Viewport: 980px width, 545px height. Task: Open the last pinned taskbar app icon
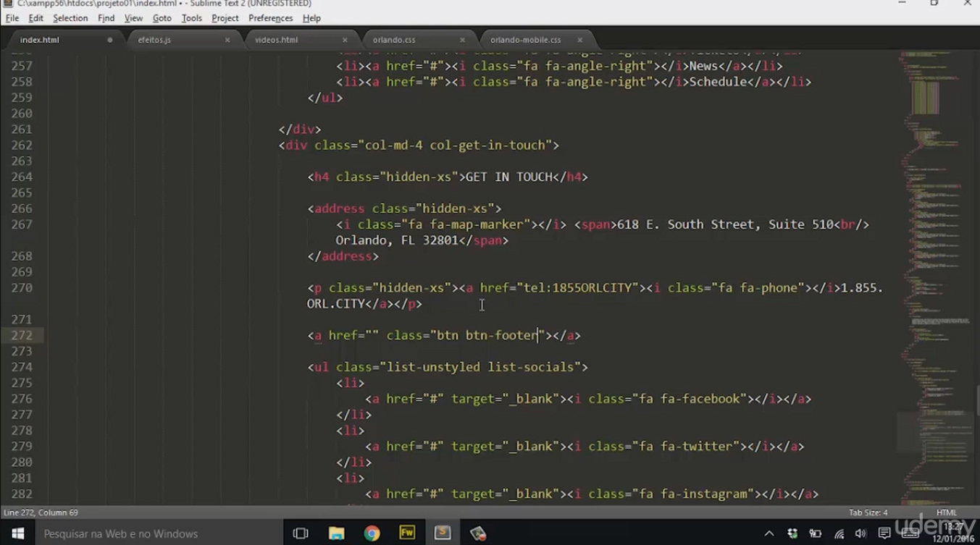point(478,533)
